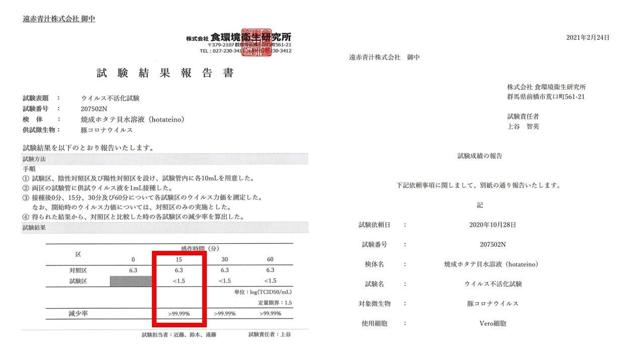644x362 pixels.
Task: Click the 対照区 row label
Action: coord(78,270)
